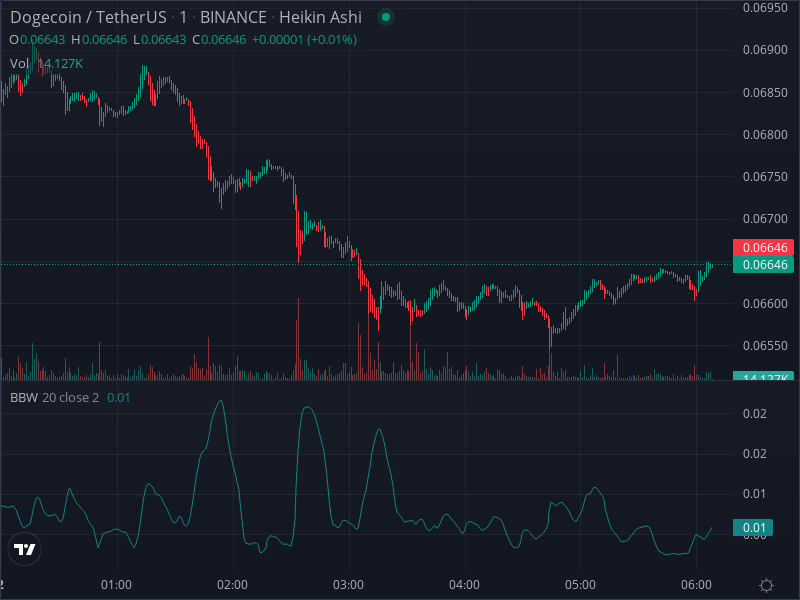Viewport: 800px width, 600px height.
Task: Click the volume value 14.127K in legend
Action: coord(60,64)
